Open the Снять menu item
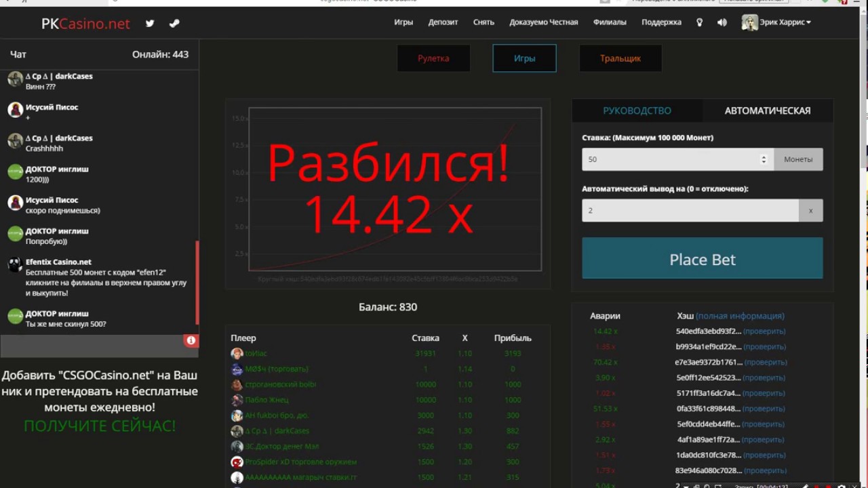Image resolution: width=868 pixels, height=488 pixels. [484, 22]
